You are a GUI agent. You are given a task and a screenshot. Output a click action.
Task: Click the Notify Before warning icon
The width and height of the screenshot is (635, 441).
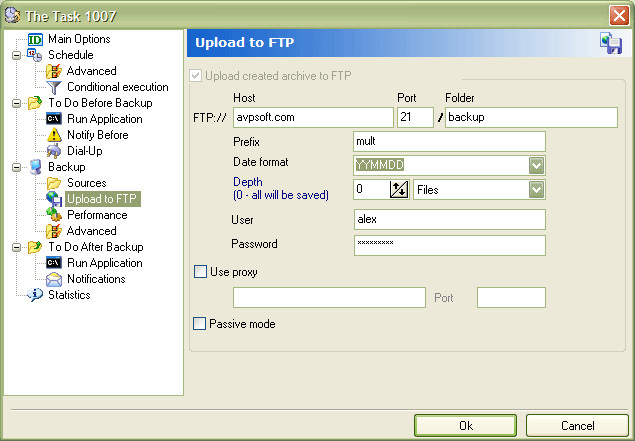coord(54,135)
